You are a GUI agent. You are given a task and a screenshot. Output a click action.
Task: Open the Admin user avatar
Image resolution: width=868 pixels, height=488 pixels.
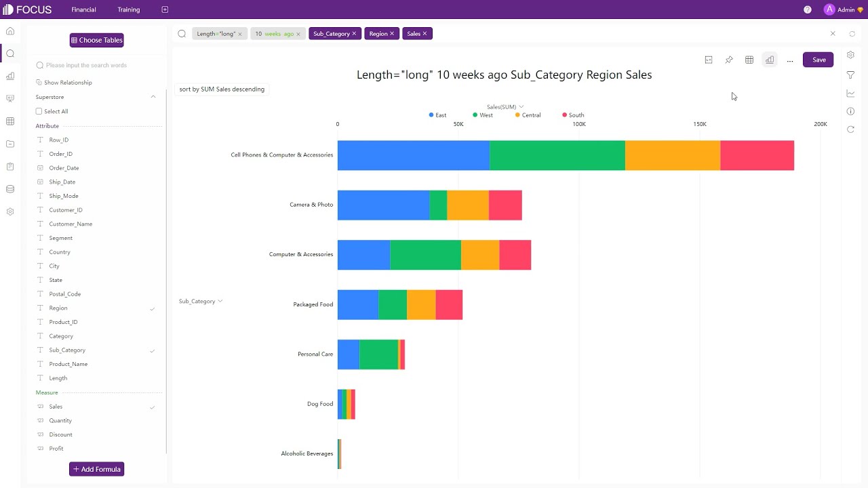(829, 9)
